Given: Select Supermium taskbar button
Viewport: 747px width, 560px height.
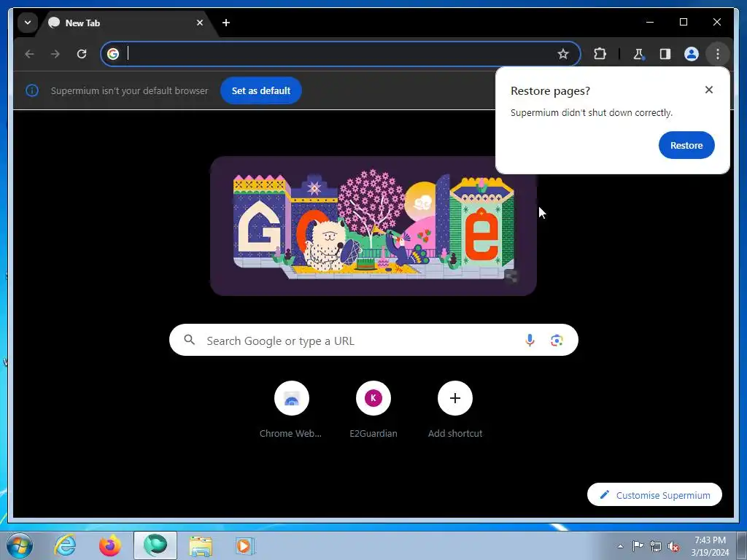Looking at the screenshot, I should [x=155, y=545].
